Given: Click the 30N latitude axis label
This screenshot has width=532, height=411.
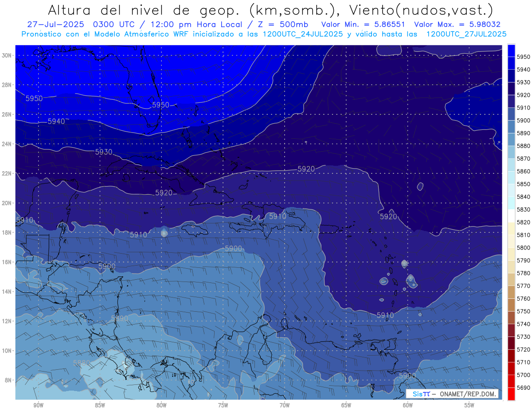Looking at the screenshot, I should pos(6,55).
